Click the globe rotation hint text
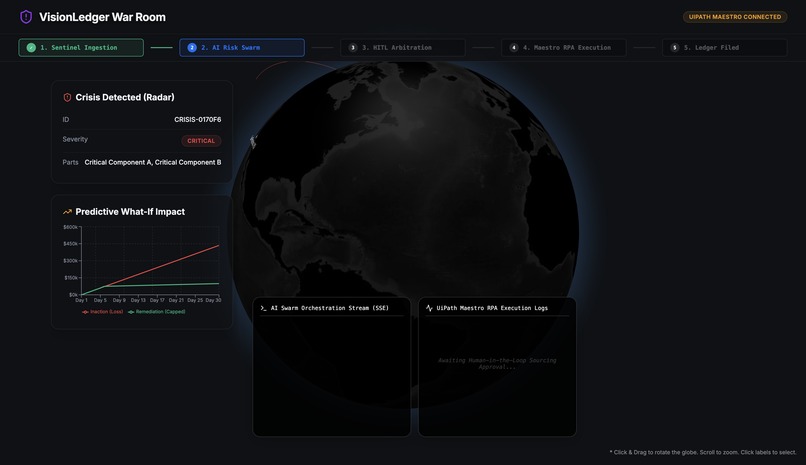The width and height of the screenshot is (806, 465). (703, 453)
